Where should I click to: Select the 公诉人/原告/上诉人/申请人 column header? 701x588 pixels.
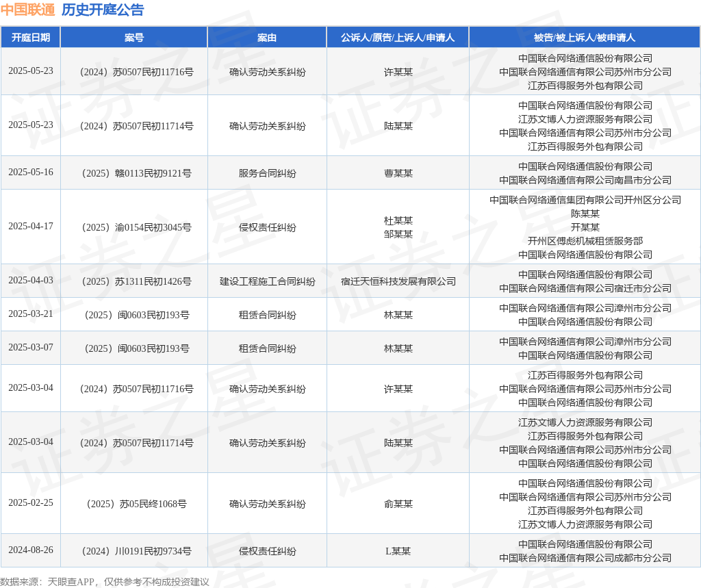pos(398,38)
